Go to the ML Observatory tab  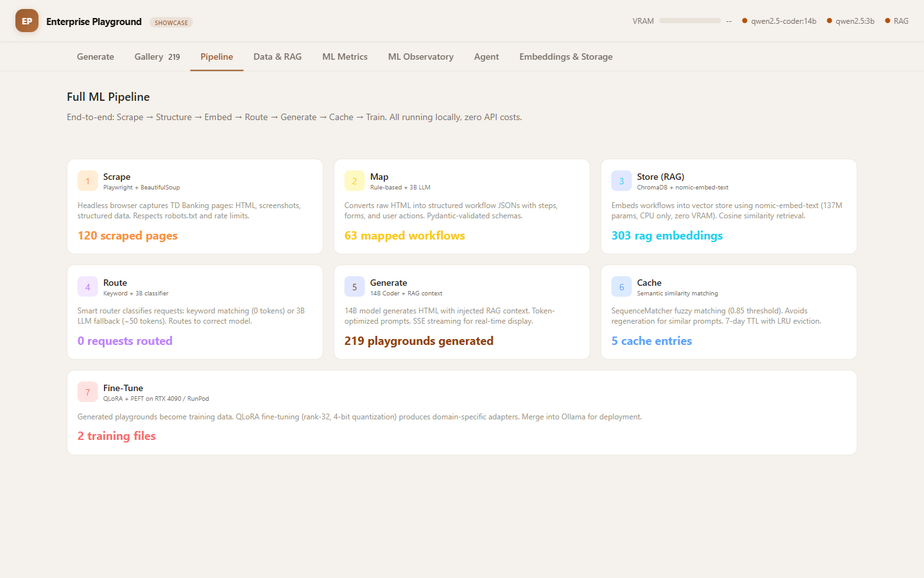[x=420, y=57]
